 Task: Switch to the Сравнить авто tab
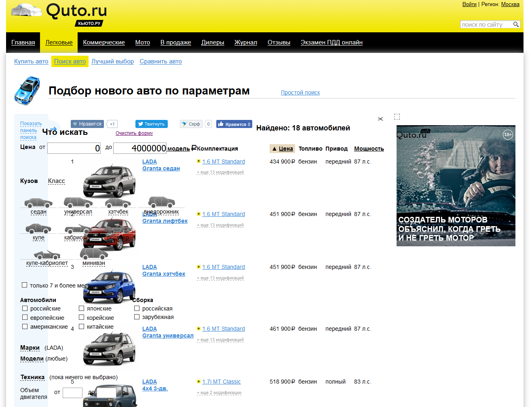pos(160,61)
